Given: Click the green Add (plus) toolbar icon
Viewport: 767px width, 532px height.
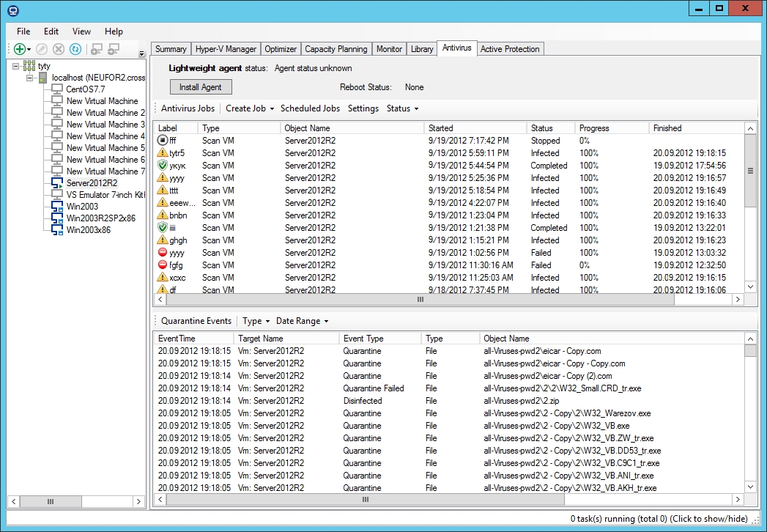Looking at the screenshot, I should coord(20,49).
